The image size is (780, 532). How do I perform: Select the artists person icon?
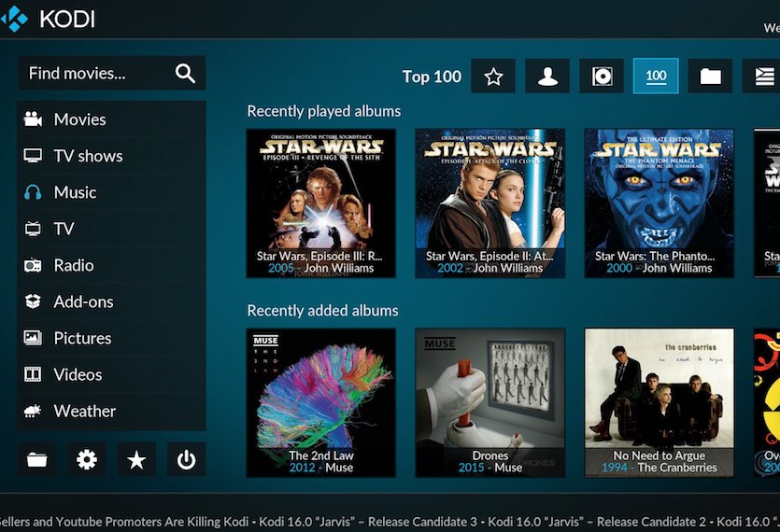[x=547, y=77]
